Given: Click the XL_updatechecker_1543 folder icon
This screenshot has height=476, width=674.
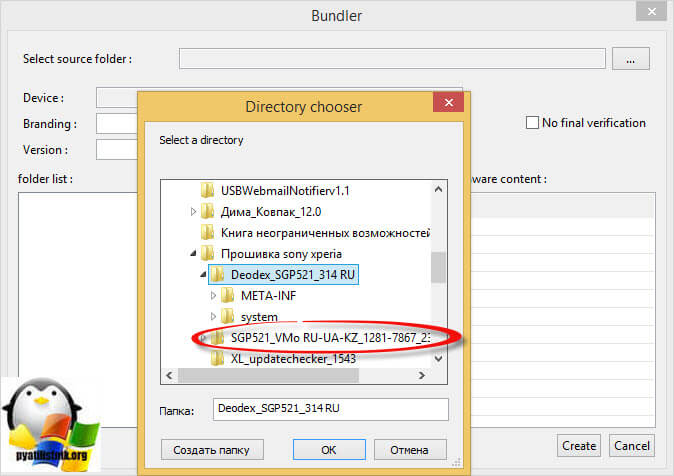Looking at the screenshot, I should [218, 358].
